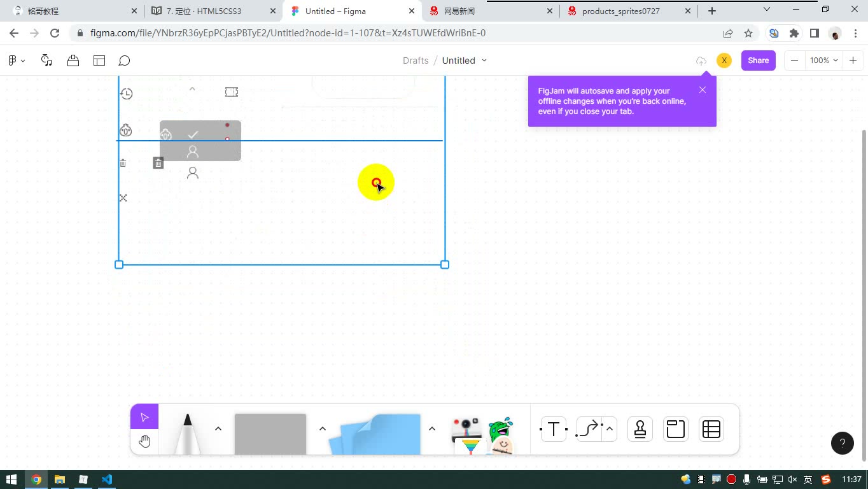Open the templates layout icon
Viewport: 868px width, 489px height.
pyautogui.click(x=99, y=60)
